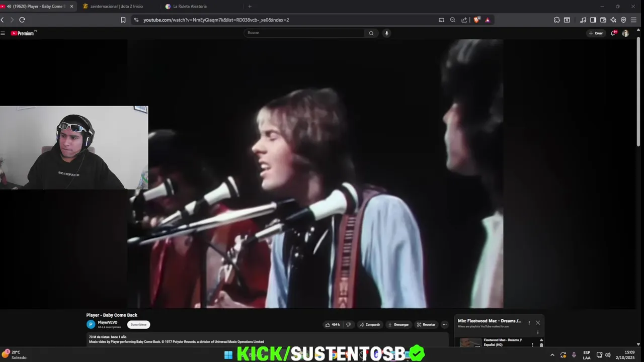Open the Brave Wallet icon
The width and height of the screenshot is (644, 362).
[x=603, y=20]
